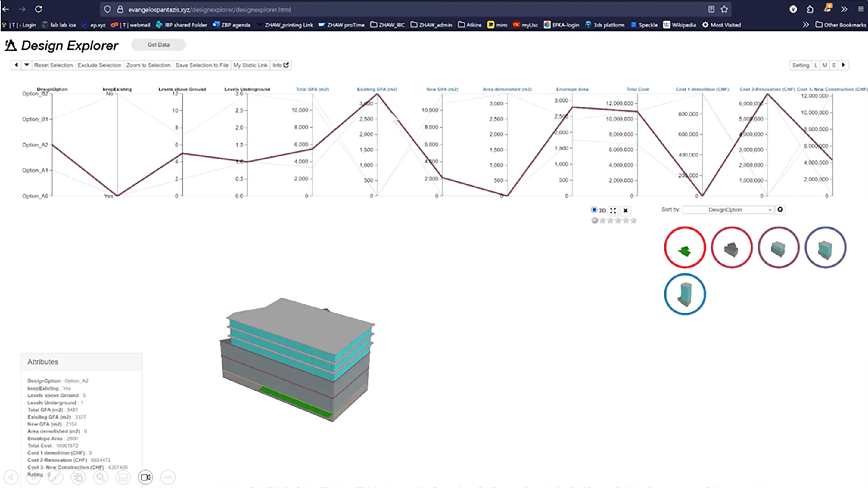Image resolution: width=868 pixels, height=488 pixels.
Task: Clear the rating with the grey minus circle
Action: point(595,220)
